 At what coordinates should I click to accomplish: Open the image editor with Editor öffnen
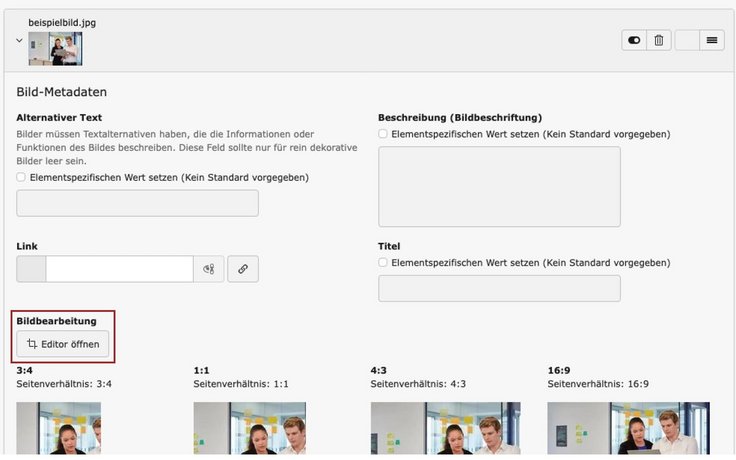tap(63, 344)
